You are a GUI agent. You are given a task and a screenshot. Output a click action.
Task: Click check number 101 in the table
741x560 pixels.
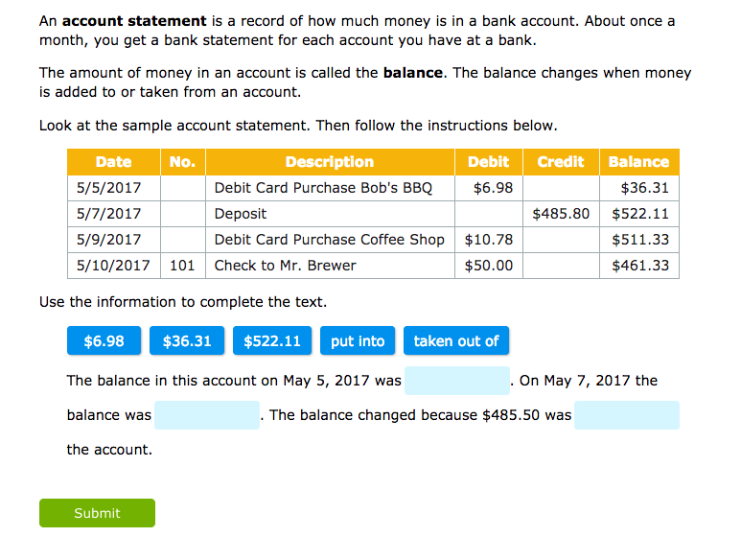click(182, 266)
